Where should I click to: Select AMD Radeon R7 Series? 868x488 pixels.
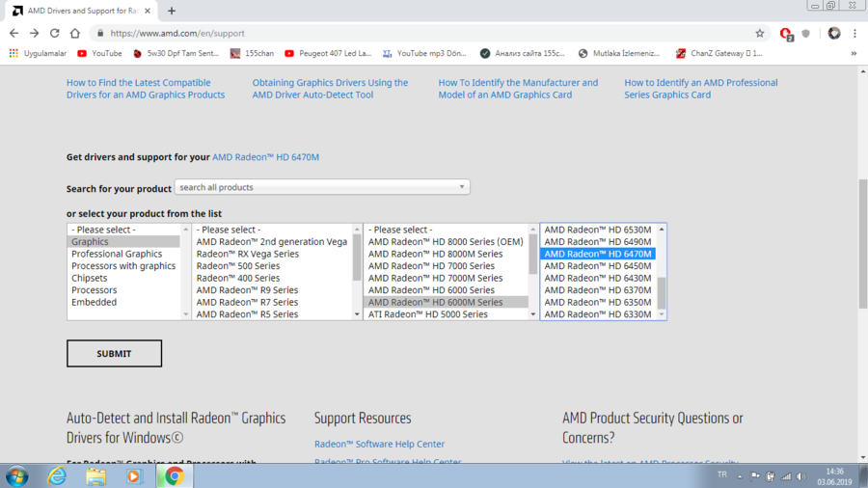[x=272, y=303]
